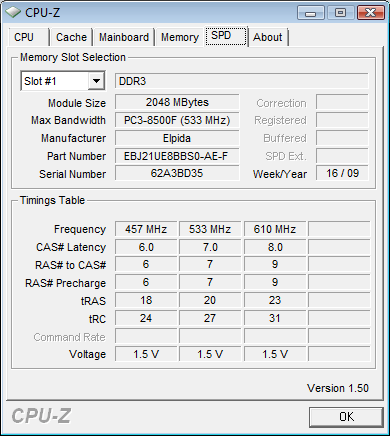Click the Voltage row label
The height and width of the screenshot is (436, 390).
pos(87,354)
